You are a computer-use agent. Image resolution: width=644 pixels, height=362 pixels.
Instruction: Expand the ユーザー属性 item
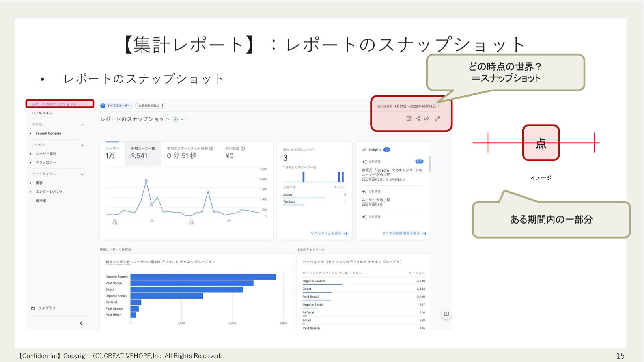coord(31,154)
